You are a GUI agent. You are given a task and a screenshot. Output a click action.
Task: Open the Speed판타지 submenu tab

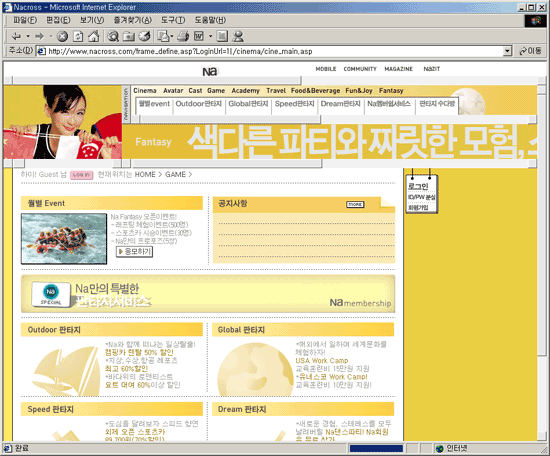click(x=294, y=104)
